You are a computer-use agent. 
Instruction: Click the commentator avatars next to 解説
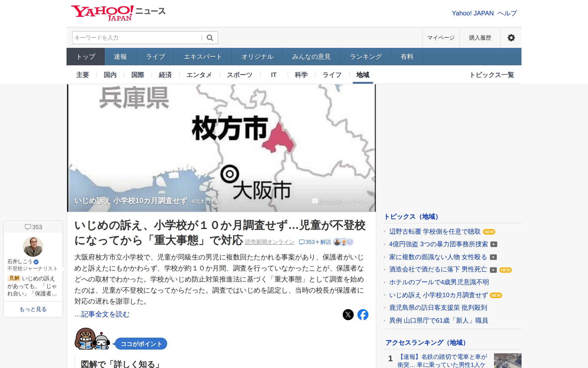343,242
